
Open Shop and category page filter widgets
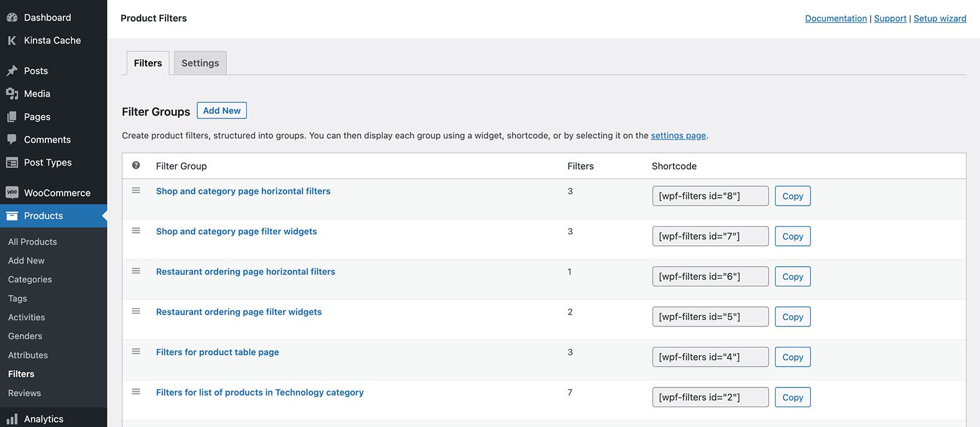(x=236, y=231)
